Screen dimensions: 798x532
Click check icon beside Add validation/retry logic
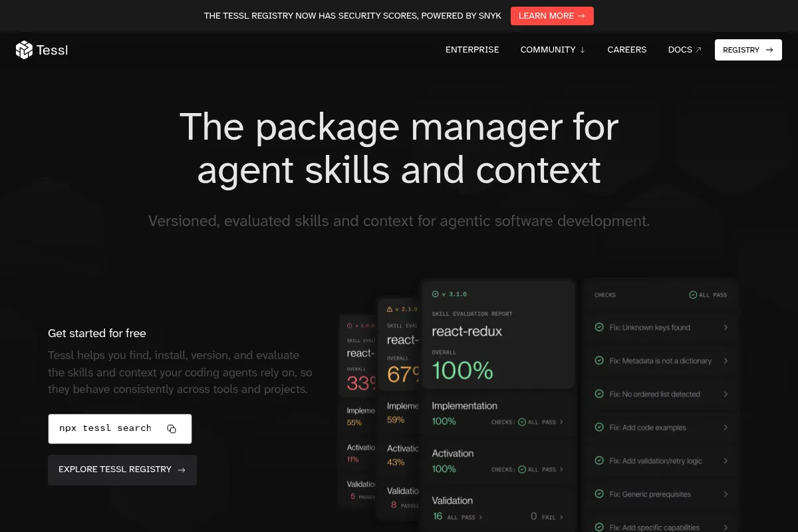598,461
